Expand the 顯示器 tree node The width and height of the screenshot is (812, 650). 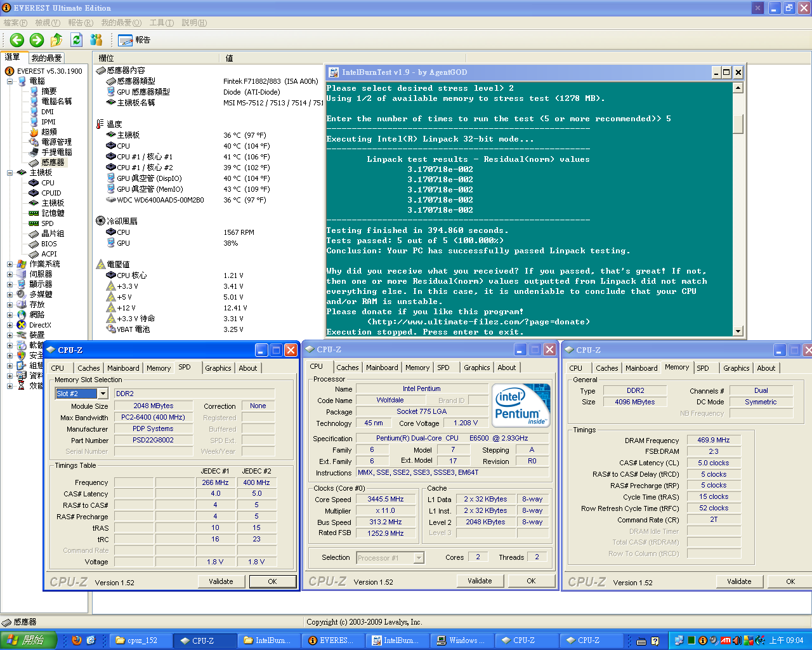point(10,284)
